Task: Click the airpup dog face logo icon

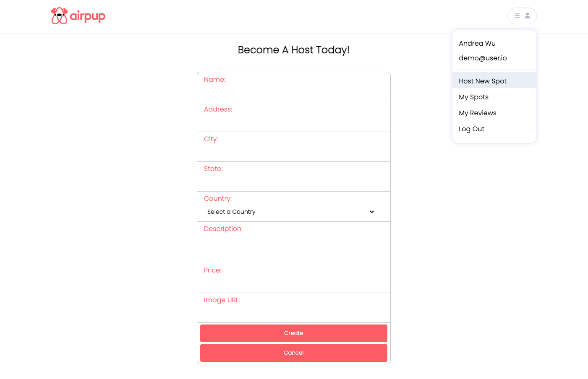Action: pyautogui.click(x=59, y=16)
